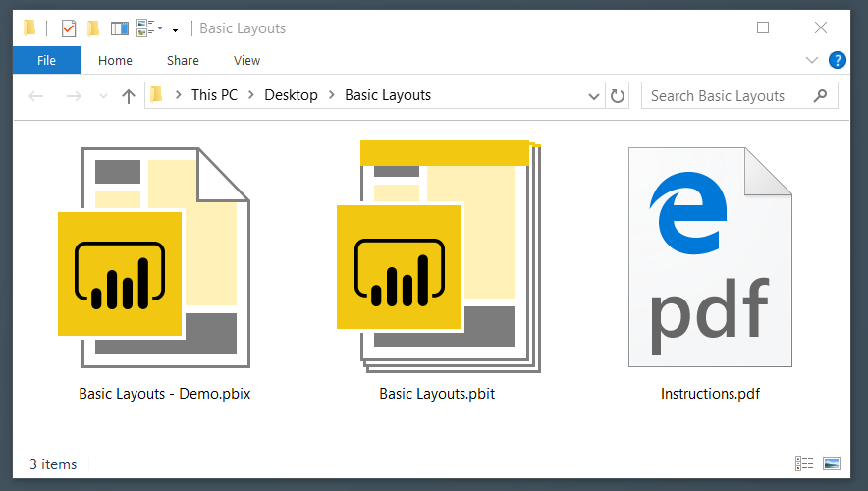
Task: Click the Up arrow to parent folder
Action: pyautogui.click(x=129, y=96)
